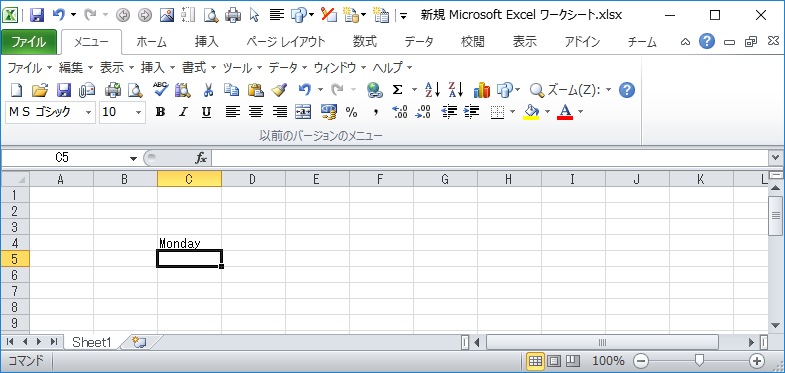The height and width of the screenshot is (373, 785).
Task: Select the format painter brush
Action: point(279,90)
